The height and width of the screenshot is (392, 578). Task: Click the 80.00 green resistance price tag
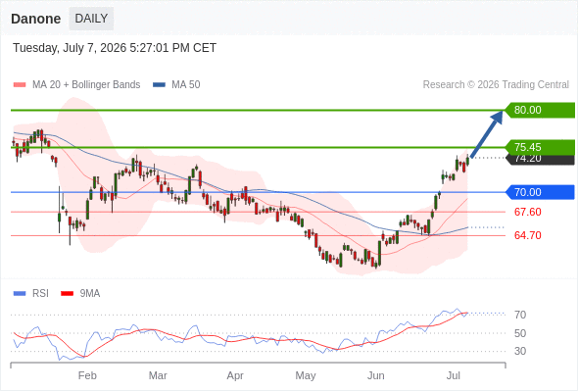point(539,111)
